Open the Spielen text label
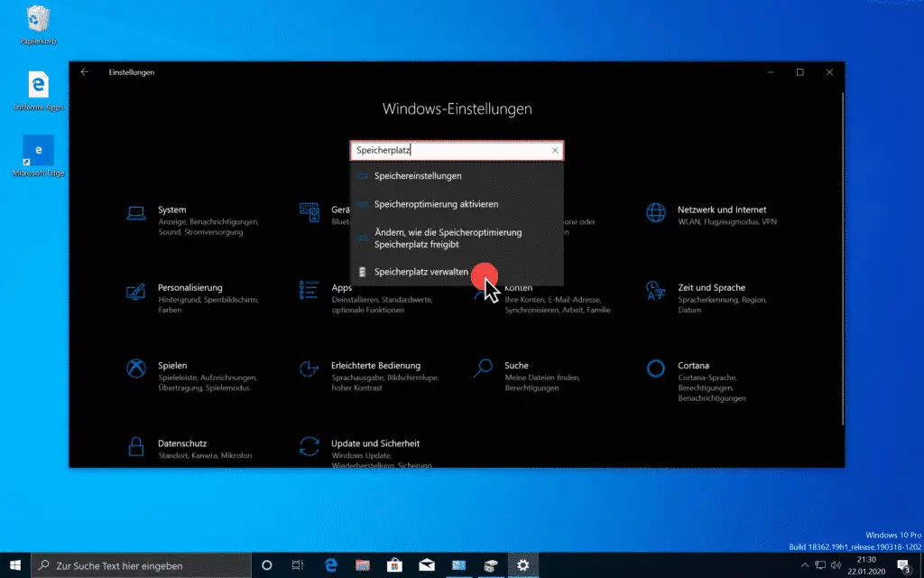 [172, 365]
